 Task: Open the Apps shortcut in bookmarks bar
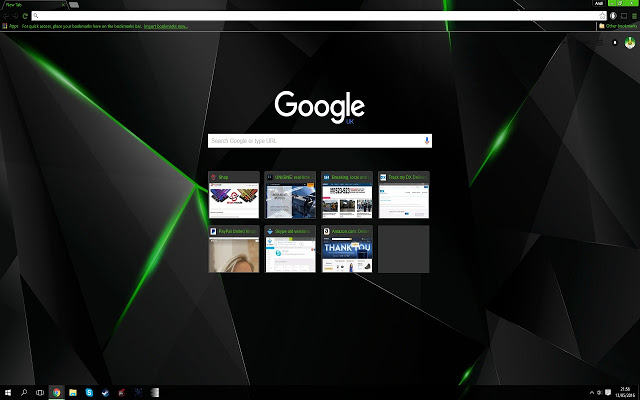click(12, 26)
